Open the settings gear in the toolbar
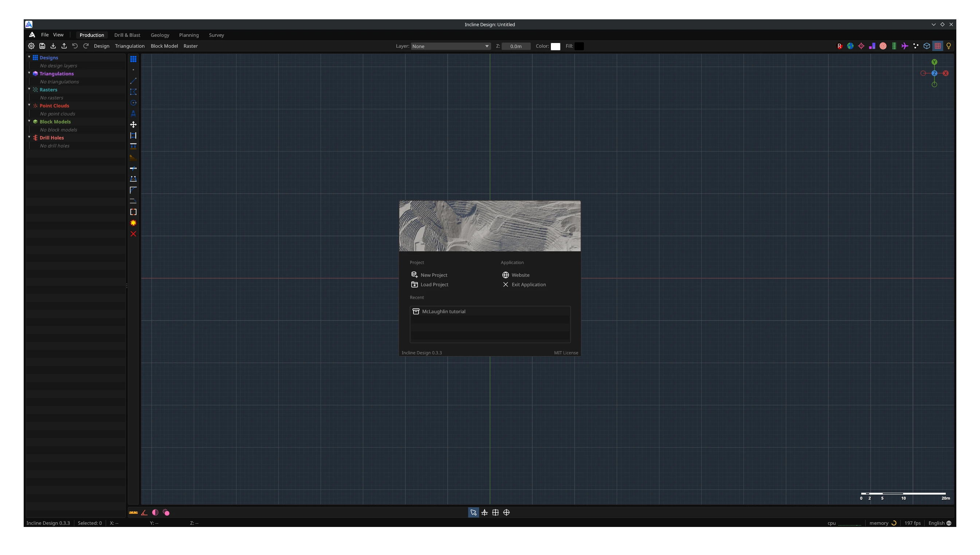The width and height of the screenshot is (980, 555). 31,46
